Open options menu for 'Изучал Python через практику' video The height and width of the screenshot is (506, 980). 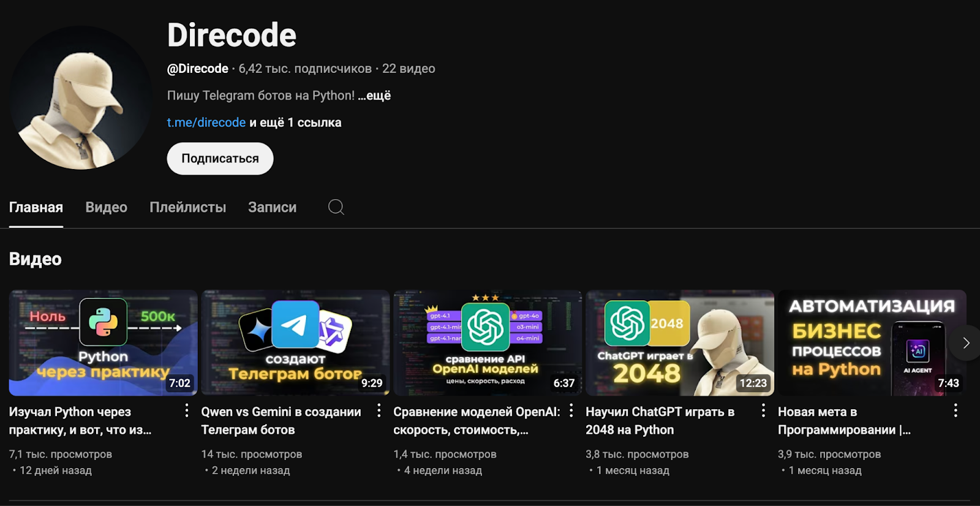pos(187,410)
